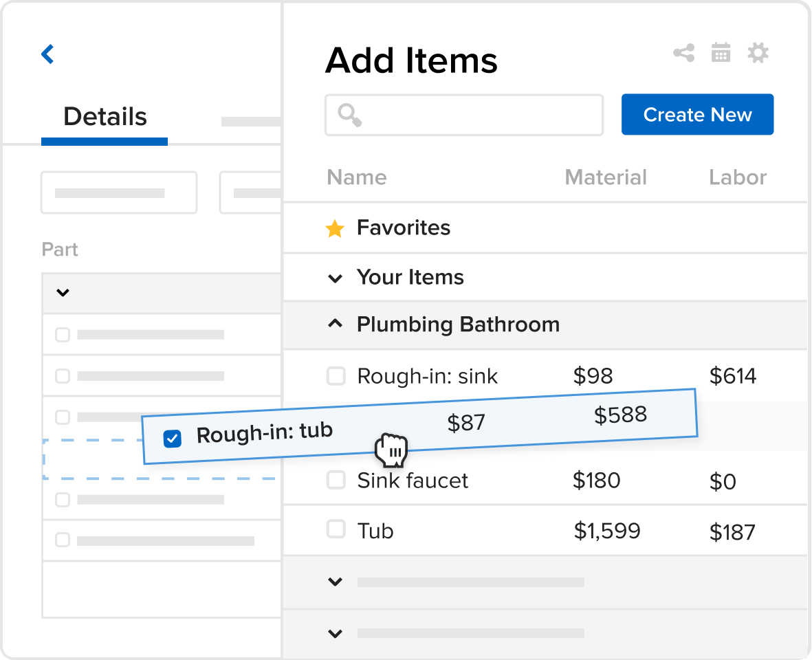Uncheck the Rough-in: tub checkbox
This screenshot has width=812, height=660.
pyautogui.click(x=172, y=438)
